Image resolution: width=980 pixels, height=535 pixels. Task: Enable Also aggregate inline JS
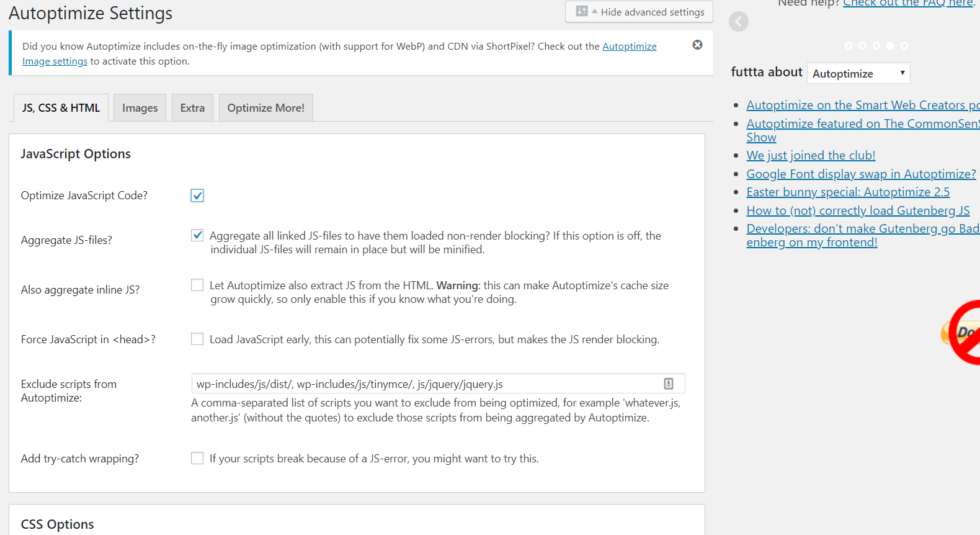pyautogui.click(x=197, y=285)
